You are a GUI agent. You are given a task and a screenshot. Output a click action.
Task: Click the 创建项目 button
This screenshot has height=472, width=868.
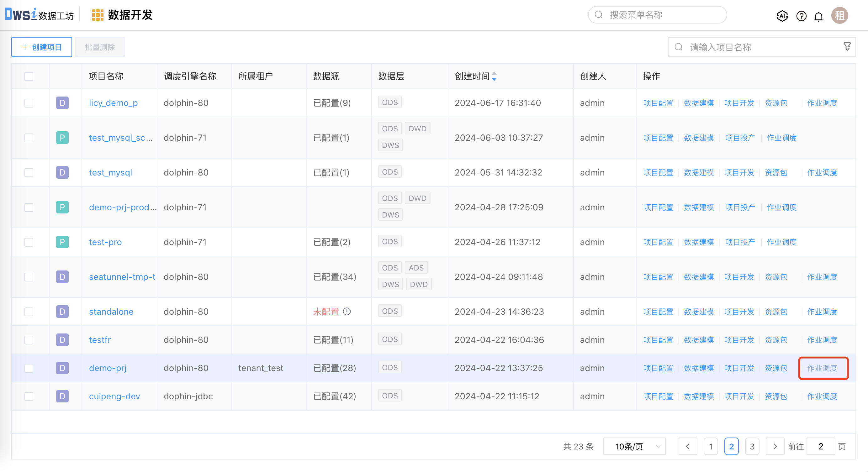coord(41,47)
